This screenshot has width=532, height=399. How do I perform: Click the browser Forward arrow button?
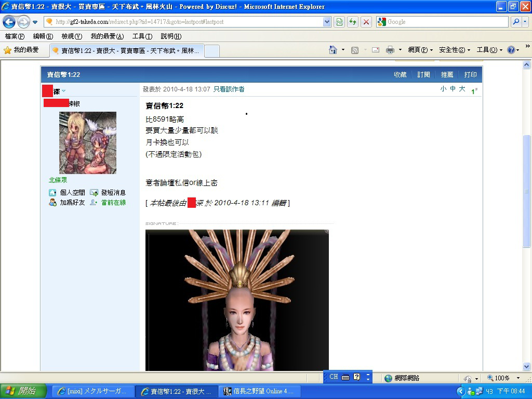click(x=23, y=22)
